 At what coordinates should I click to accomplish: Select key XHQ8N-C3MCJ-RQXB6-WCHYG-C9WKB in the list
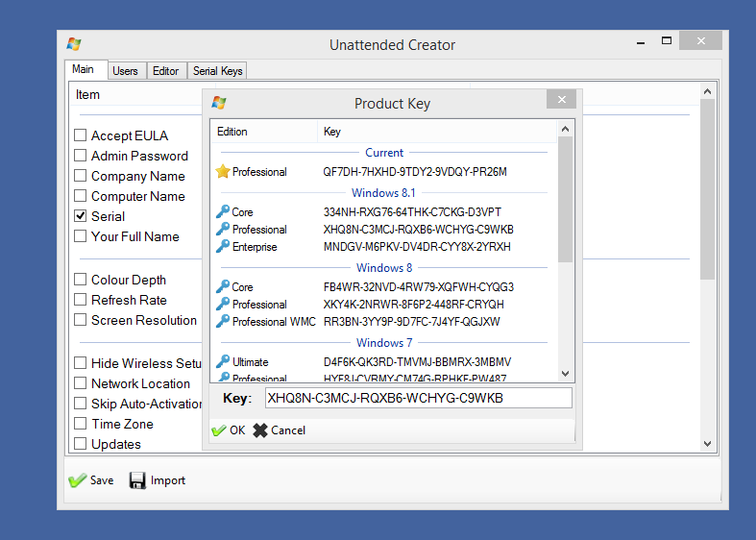(419, 230)
